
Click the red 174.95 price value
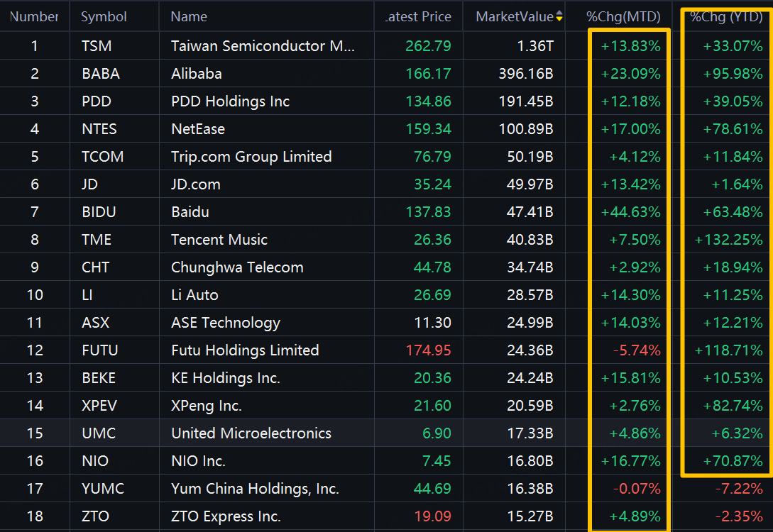[x=428, y=350]
